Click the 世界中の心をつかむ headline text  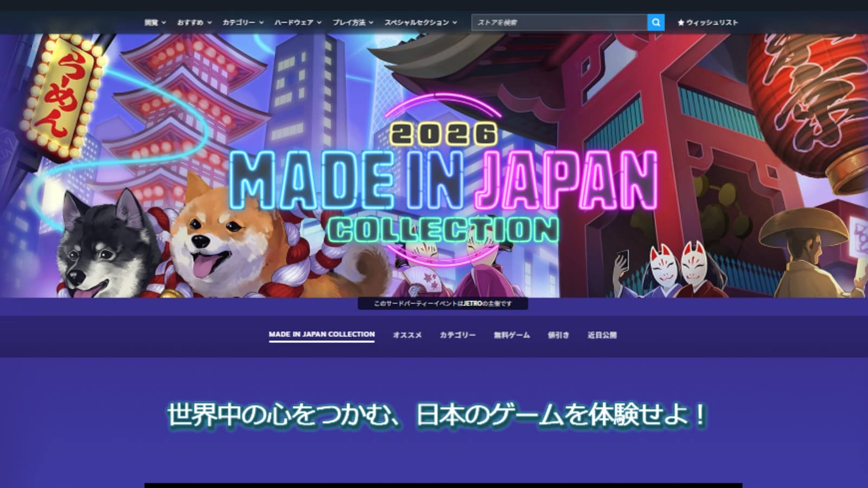point(437,415)
